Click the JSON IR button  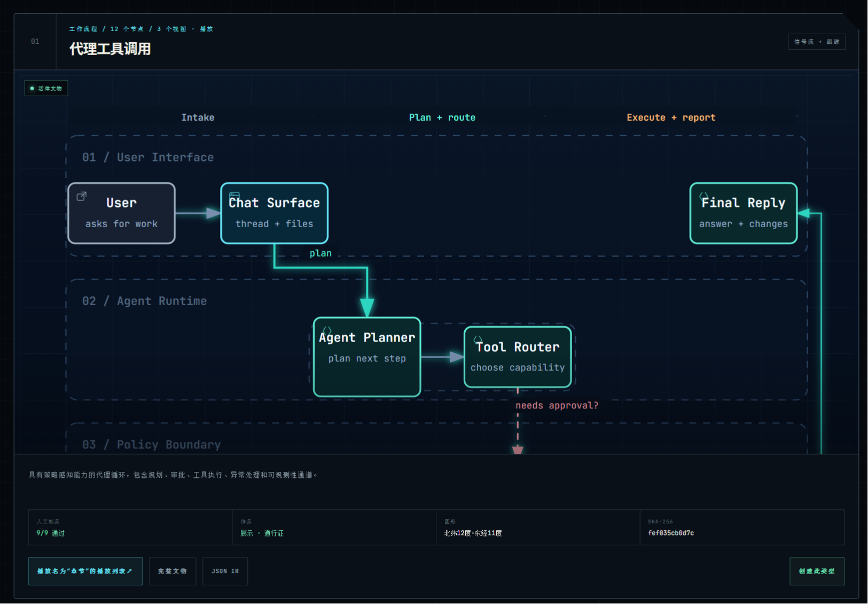point(225,571)
